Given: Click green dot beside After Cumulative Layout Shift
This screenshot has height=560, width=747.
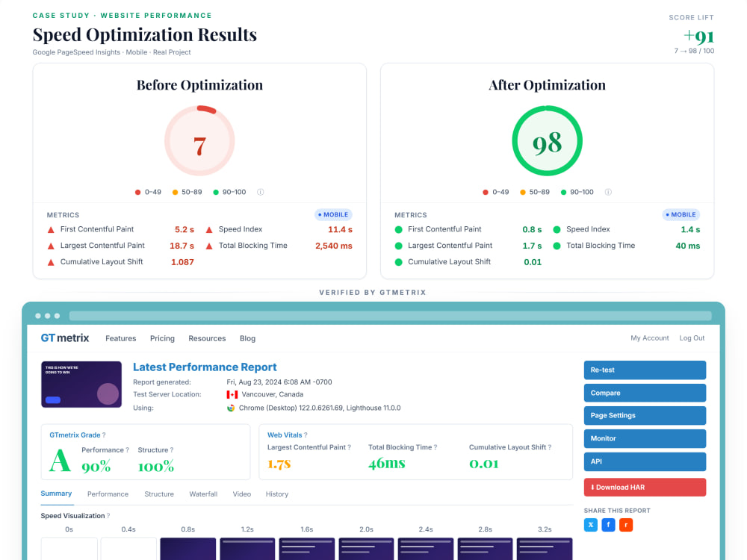Looking at the screenshot, I should 399,262.
